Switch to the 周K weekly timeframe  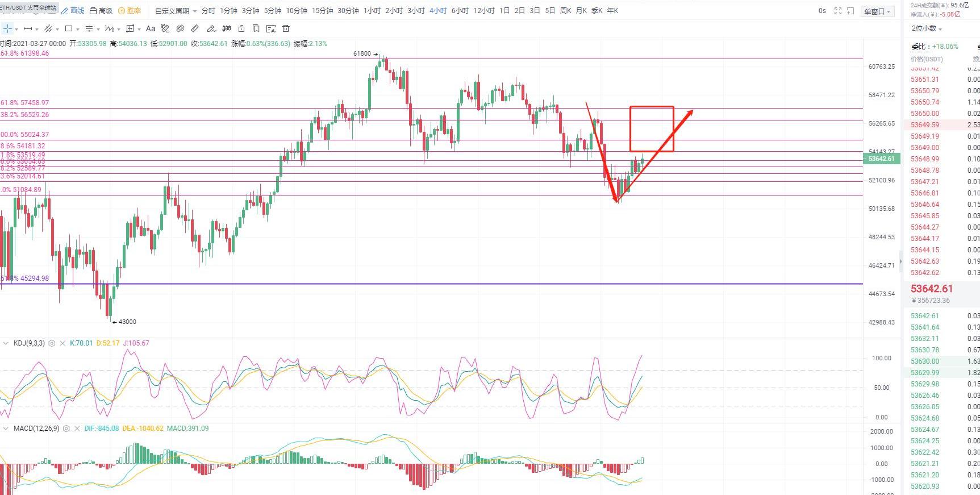565,11
